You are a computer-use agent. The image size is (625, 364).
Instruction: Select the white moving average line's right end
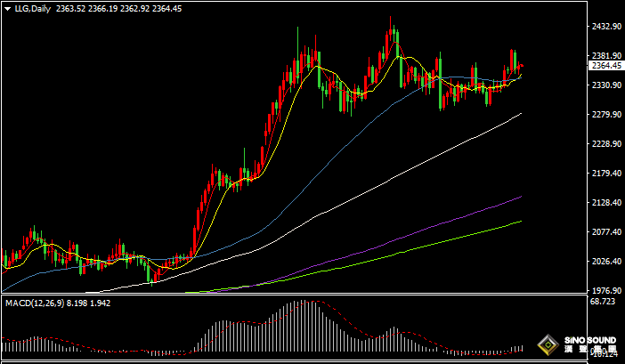click(x=520, y=114)
